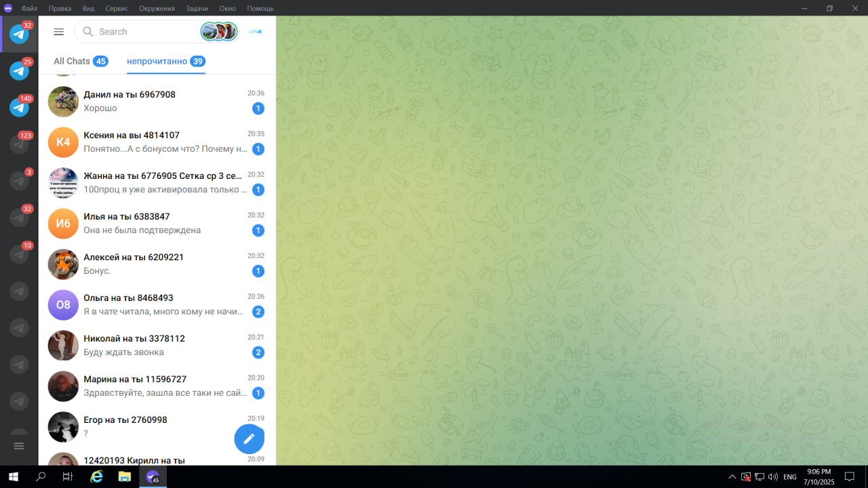The image size is (868, 488).
Task: Click Николай's avatar photo
Action: click(x=63, y=346)
